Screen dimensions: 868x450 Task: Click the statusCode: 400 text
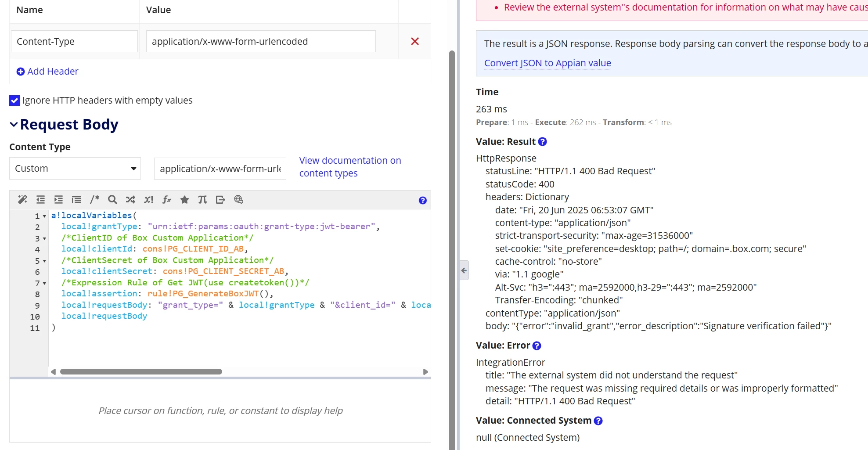[520, 184]
